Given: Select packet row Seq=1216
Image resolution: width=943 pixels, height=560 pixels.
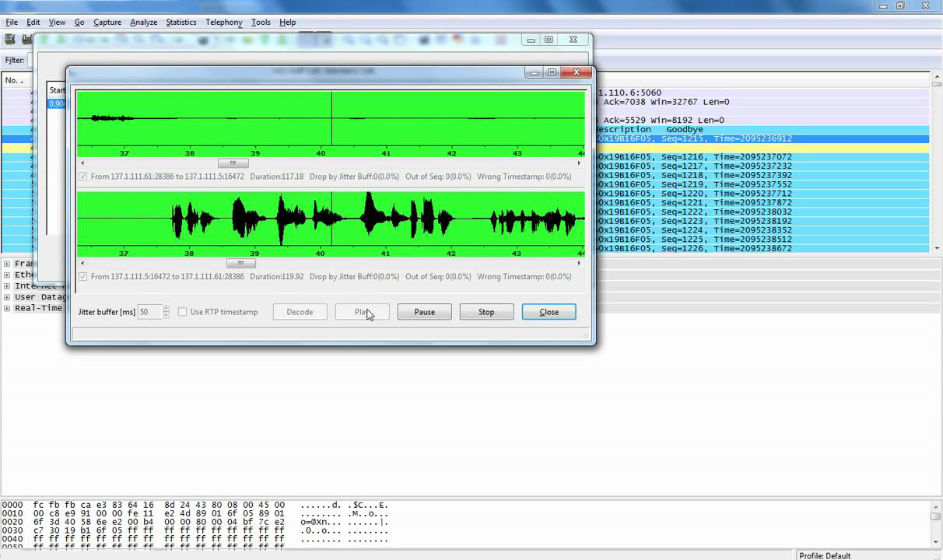Looking at the screenshot, I should coord(762,157).
